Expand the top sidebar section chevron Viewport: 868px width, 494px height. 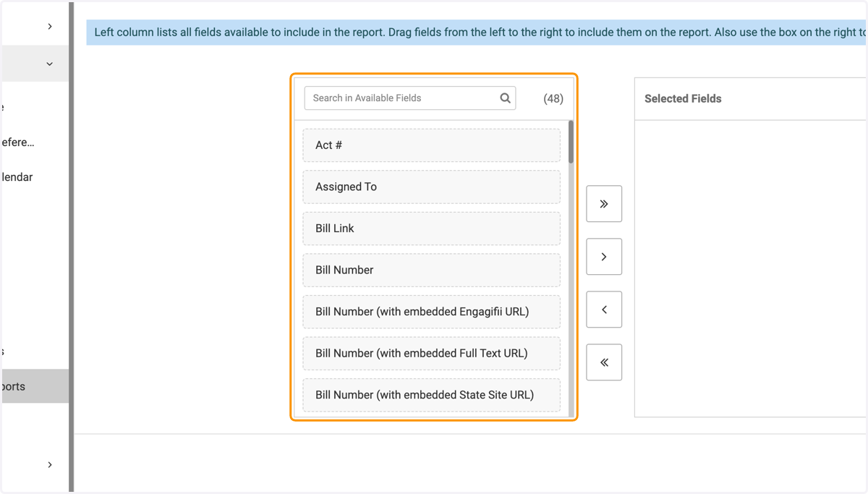50,26
